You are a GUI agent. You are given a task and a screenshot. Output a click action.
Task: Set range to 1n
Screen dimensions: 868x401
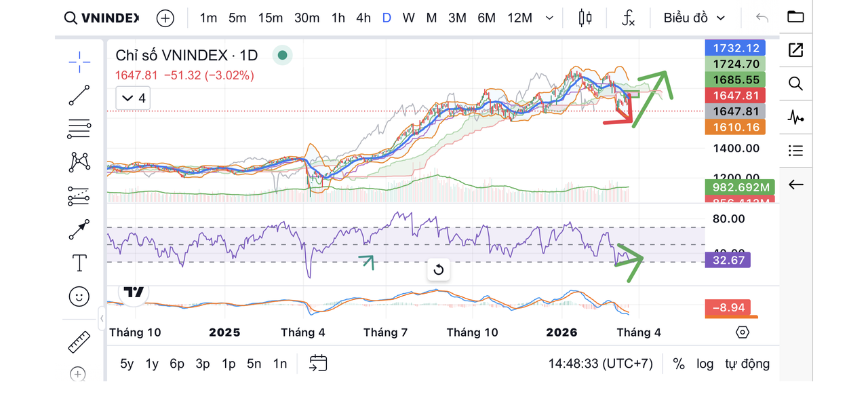tap(280, 364)
